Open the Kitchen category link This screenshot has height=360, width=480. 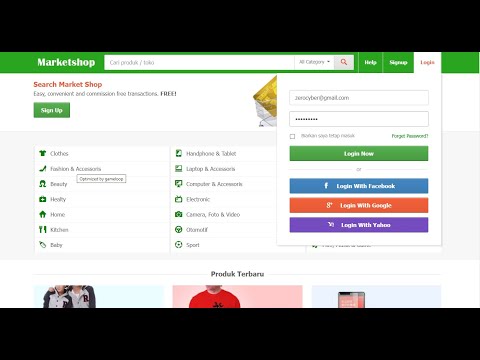(59, 230)
